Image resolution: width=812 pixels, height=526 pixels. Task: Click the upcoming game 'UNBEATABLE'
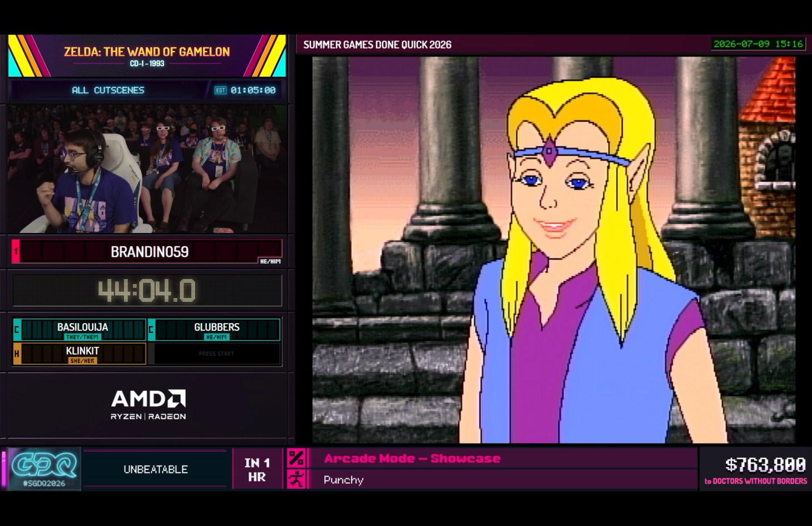pos(156,469)
